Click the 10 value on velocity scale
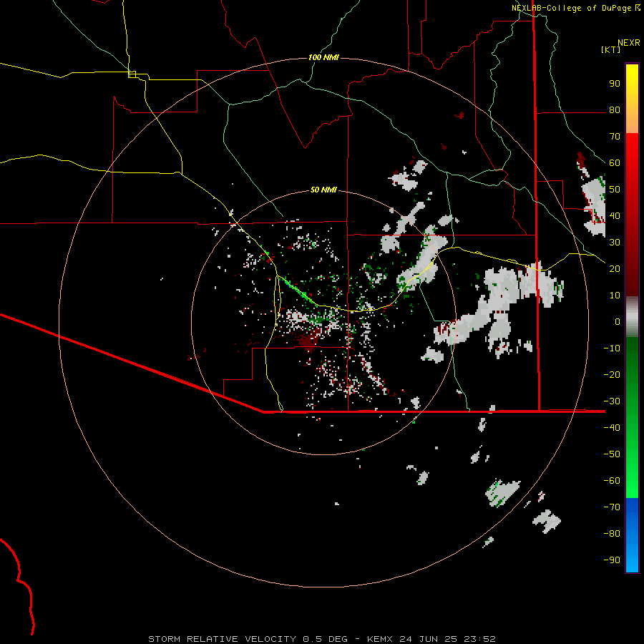Screen dimensions: 644x644 (x=615, y=296)
